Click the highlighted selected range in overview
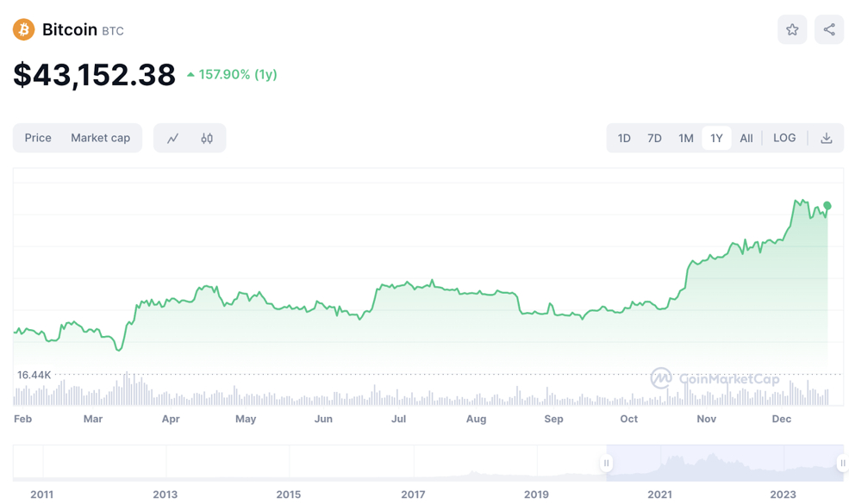849x504 pixels. [x=725, y=463]
